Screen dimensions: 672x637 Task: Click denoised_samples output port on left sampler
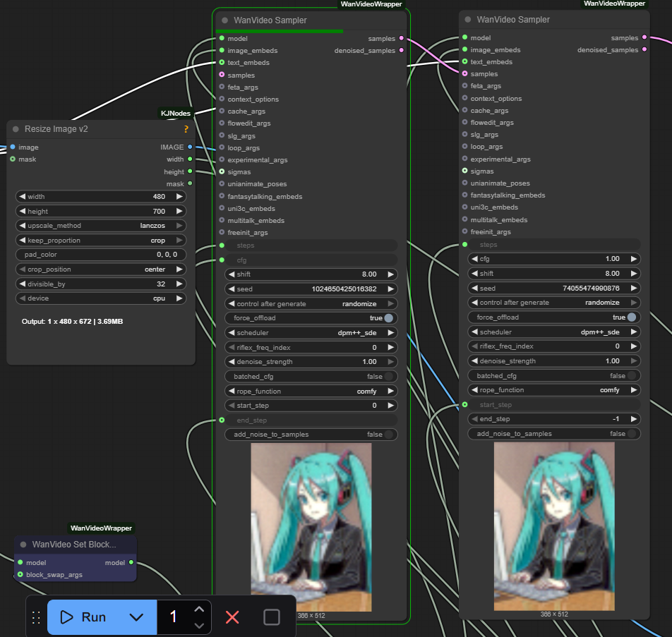401,50
